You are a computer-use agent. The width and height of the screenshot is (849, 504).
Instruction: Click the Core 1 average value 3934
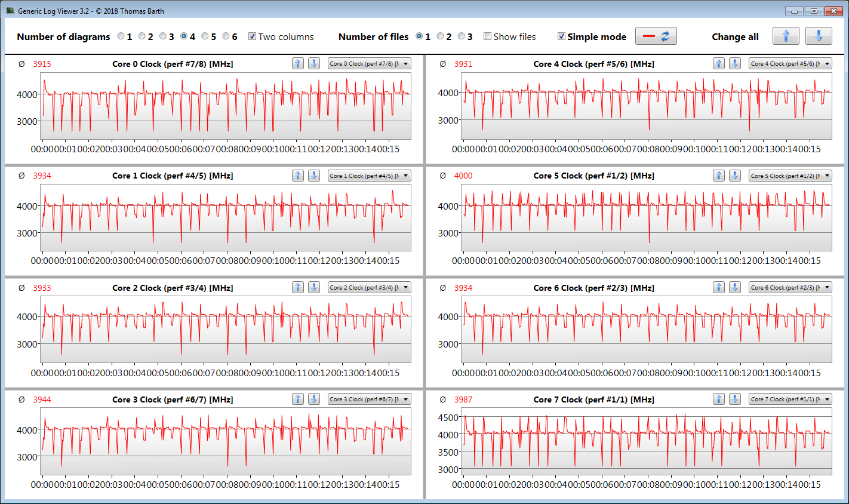42,176
